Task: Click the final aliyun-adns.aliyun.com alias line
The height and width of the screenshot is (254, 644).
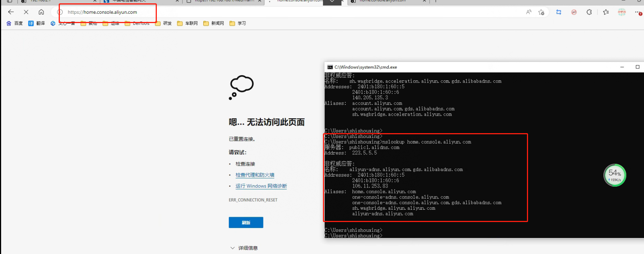Action: [382, 214]
